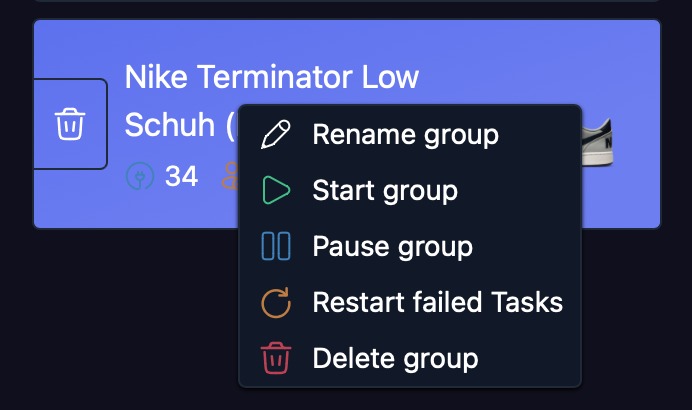This screenshot has width=692, height=410.
Task: Click the pencil icon for Rename group
Action: point(275,134)
